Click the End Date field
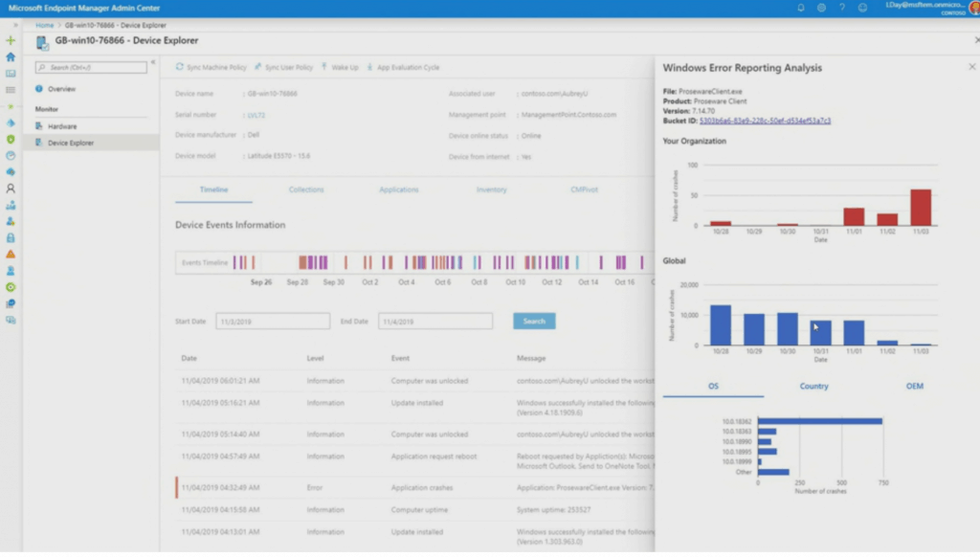Image resolution: width=980 pixels, height=557 pixels. coord(435,322)
